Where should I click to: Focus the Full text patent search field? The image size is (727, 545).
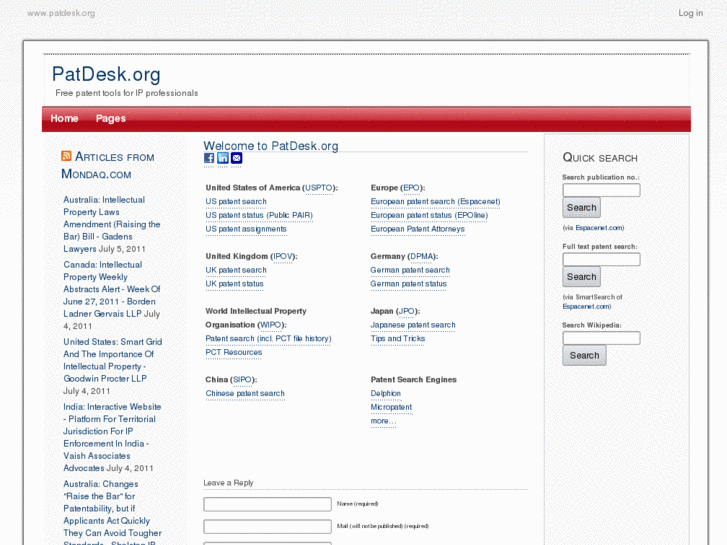(601, 259)
